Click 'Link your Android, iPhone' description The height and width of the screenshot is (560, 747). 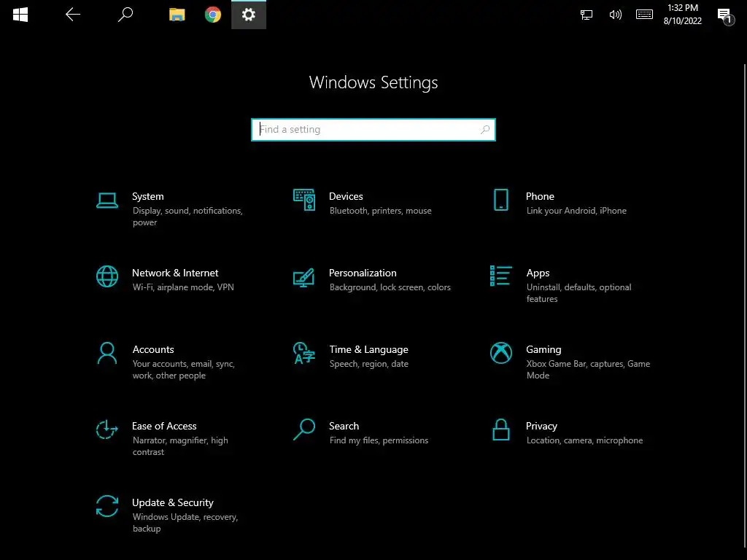(x=576, y=211)
